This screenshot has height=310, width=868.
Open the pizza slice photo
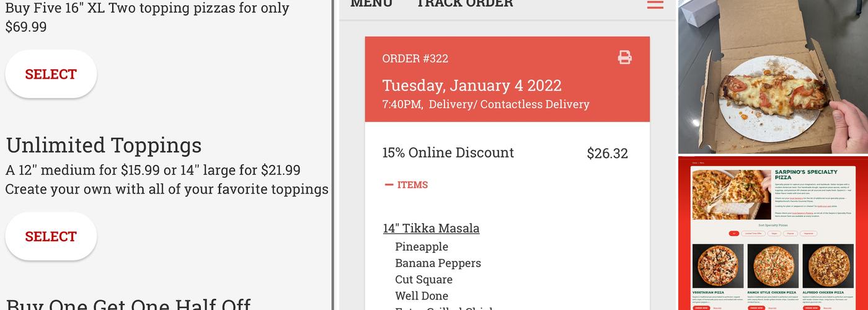773,76
